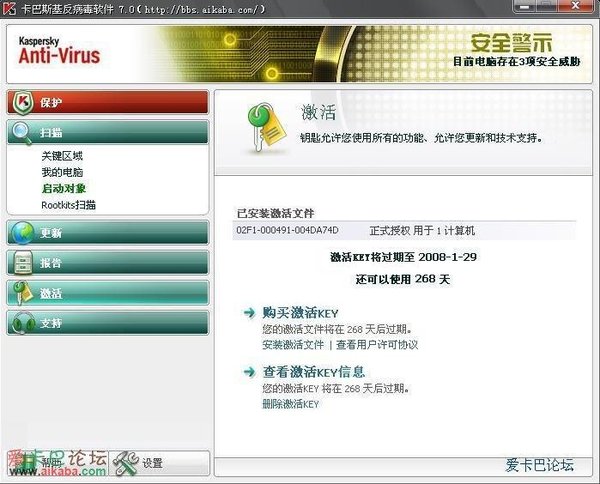
Task: Click the large green key icon in the activation header
Action: click(265, 128)
